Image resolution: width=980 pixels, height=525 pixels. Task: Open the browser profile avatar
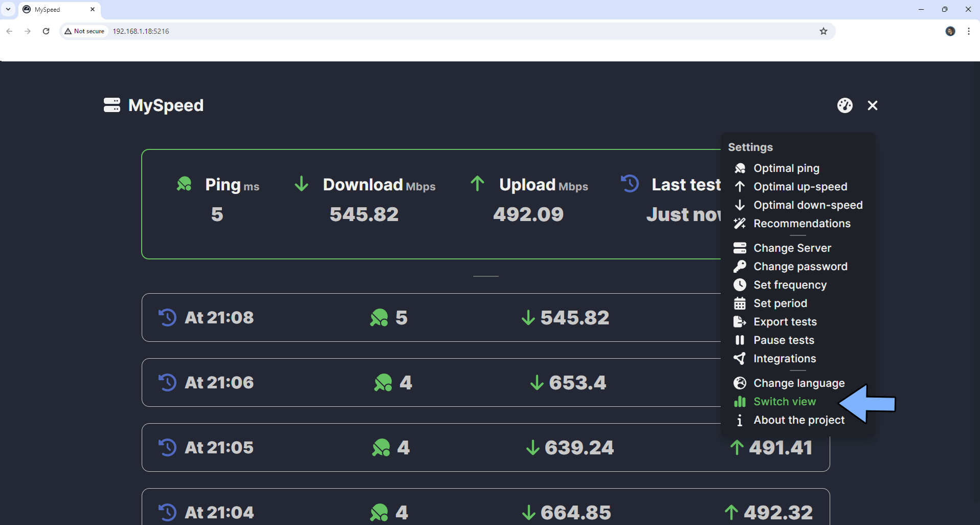pyautogui.click(x=950, y=31)
